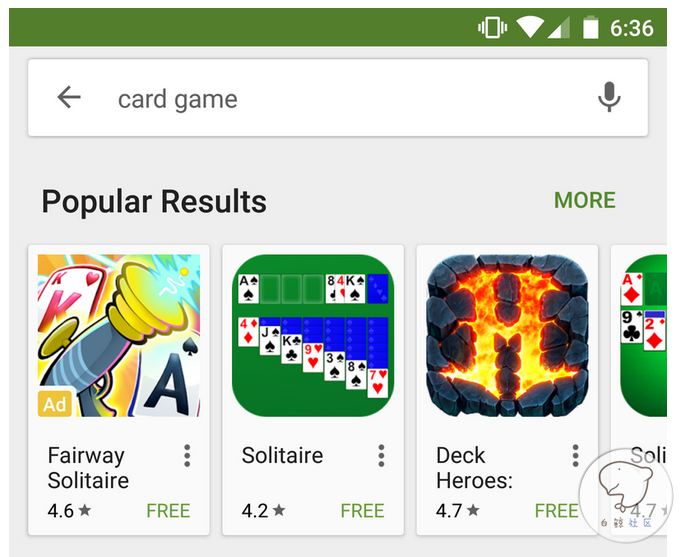Open Deck Heroes lava app icon
686x557 pixels.
pos(508,336)
